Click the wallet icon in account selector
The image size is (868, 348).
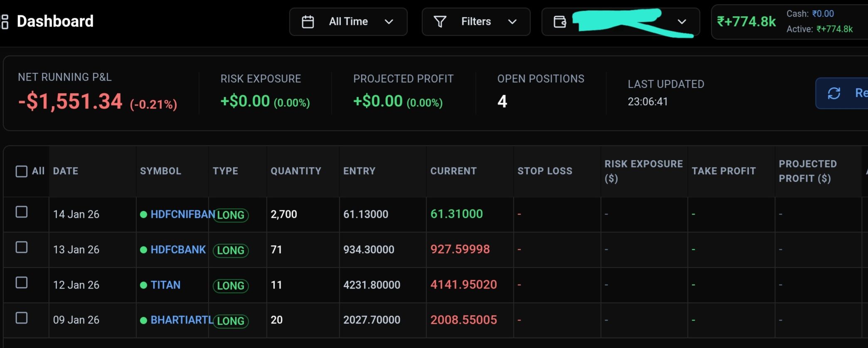coord(560,22)
